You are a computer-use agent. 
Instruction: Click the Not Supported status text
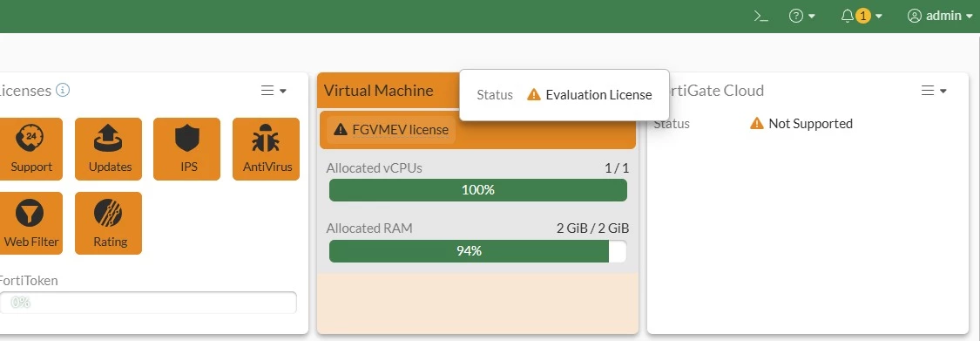[x=811, y=124]
